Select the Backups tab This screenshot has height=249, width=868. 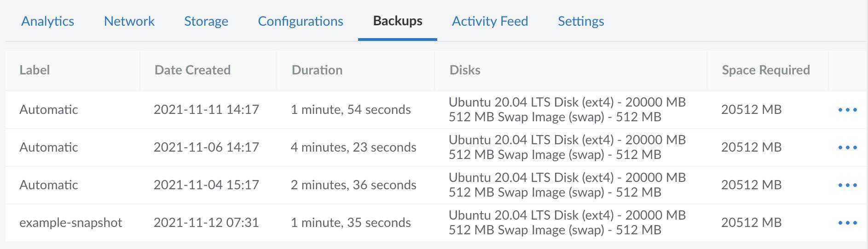[x=398, y=21]
